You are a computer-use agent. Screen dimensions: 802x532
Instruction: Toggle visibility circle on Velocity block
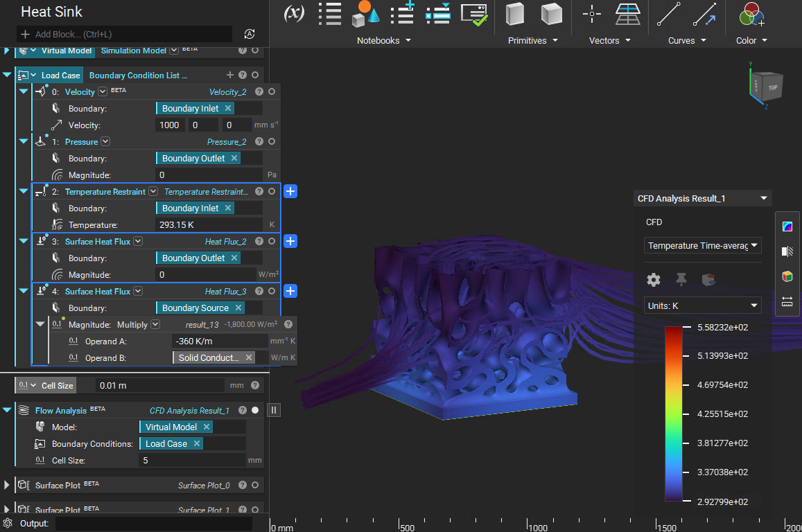(x=272, y=91)
